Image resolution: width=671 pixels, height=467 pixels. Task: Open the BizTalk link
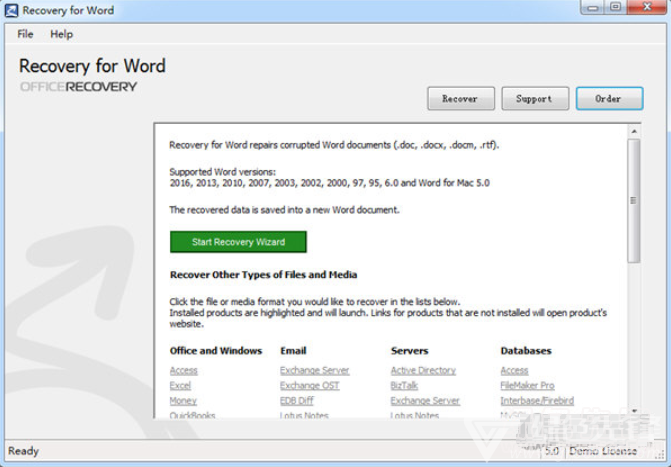point(404,385)
